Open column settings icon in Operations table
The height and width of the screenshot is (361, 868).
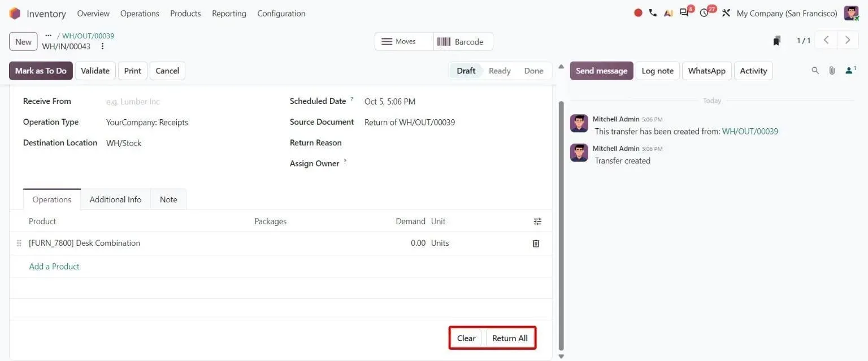tap(537, 221)
